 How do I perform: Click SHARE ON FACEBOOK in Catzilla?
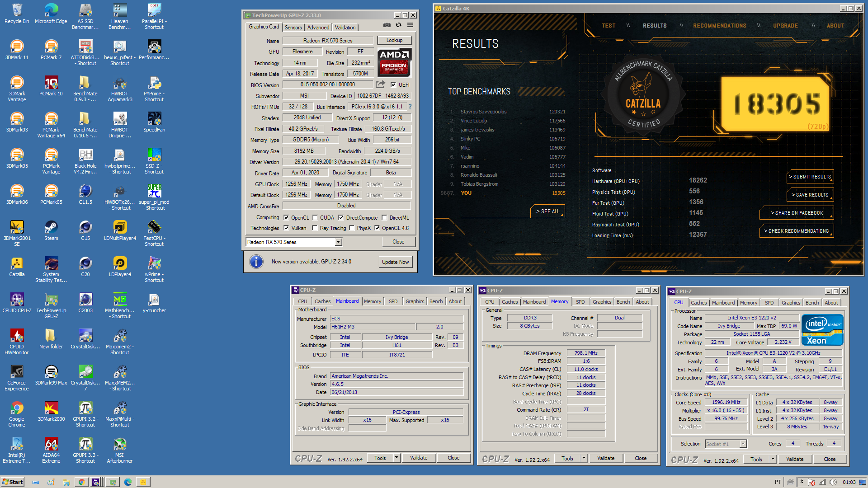(797, 213)
